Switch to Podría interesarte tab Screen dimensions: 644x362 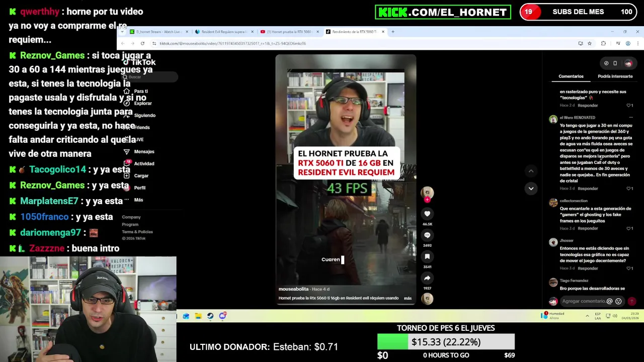(x=615, y=76)
